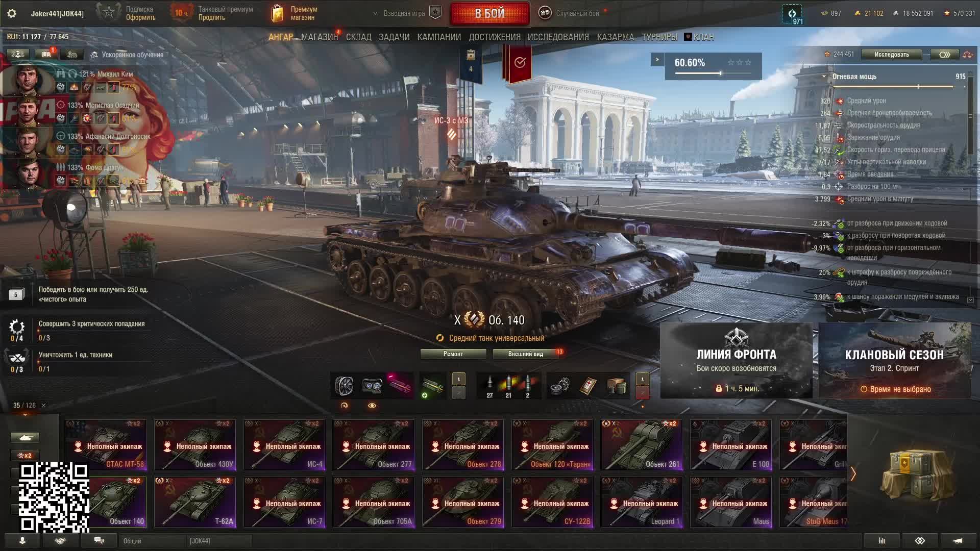The image size is (980, 551).
Task: Open session statistics bar chart icon
Action: pos(881,541)
